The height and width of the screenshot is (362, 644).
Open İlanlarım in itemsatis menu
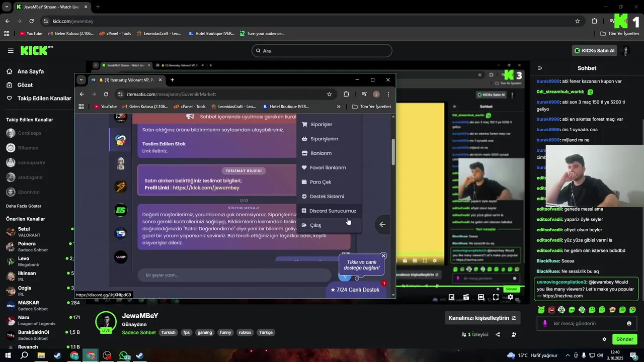(x=329, y=153)
